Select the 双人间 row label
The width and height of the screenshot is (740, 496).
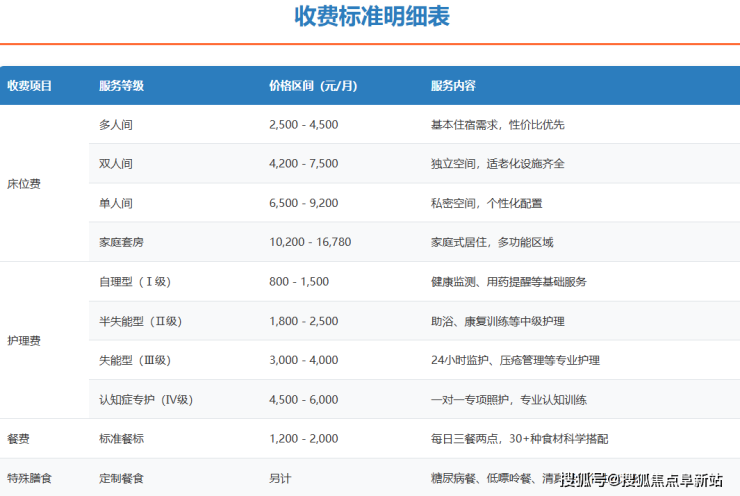[116, 164]
